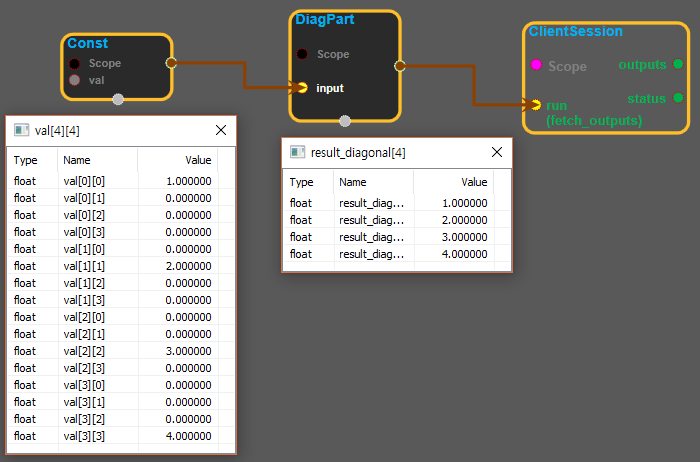This screenshot has width=700, height=462.
Task: Click the DiagPart Scope port
Action: pos(302,54)
